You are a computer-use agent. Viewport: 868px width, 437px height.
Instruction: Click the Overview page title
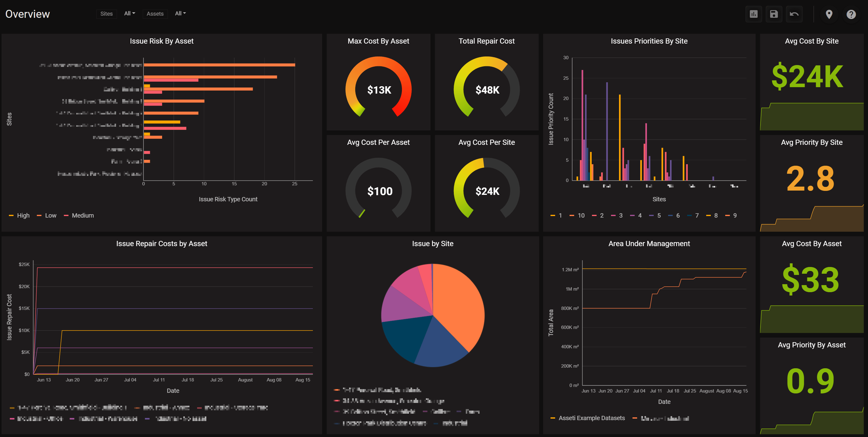pyautogui.click(x=28, y=14)
